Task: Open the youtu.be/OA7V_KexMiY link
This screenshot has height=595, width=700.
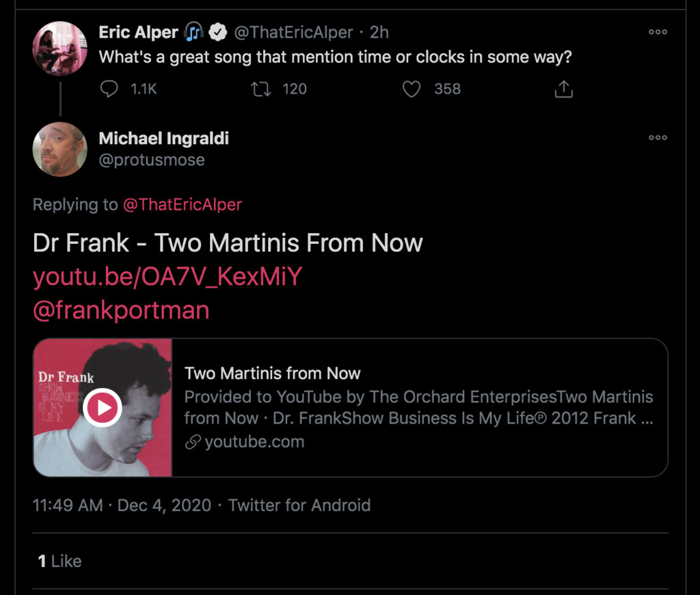Action: (x=167, y=277)
